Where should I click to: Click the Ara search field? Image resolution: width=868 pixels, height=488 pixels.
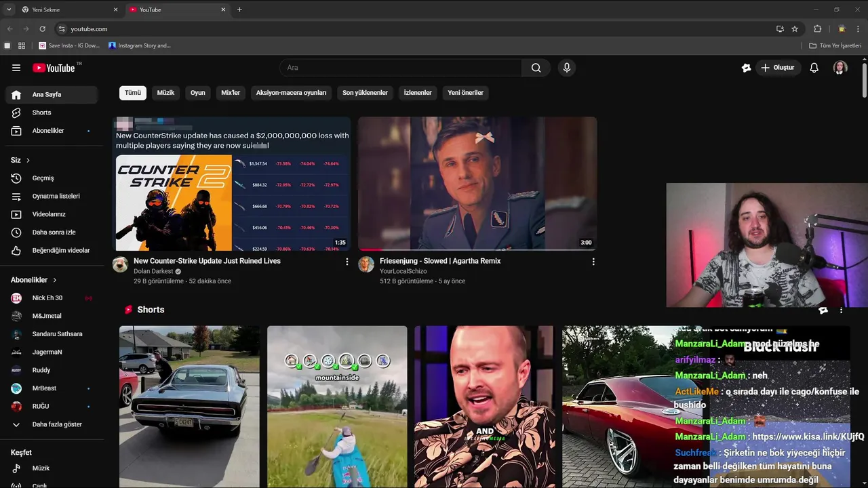[x=400, y=68]
